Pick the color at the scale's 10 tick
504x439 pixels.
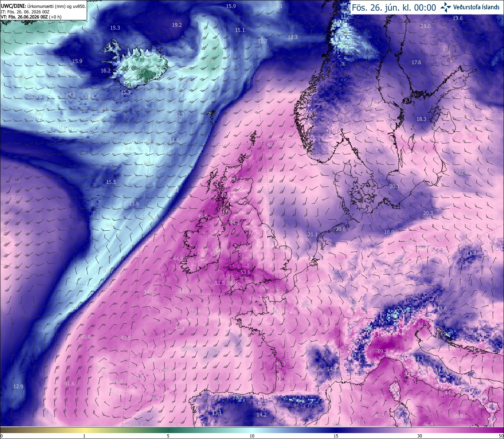point(252,430)
